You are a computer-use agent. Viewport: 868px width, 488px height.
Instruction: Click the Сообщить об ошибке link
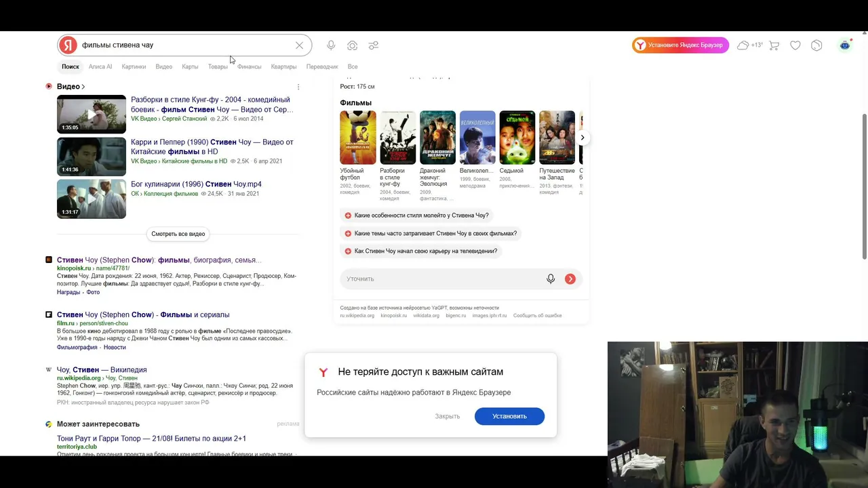[538, 315]
